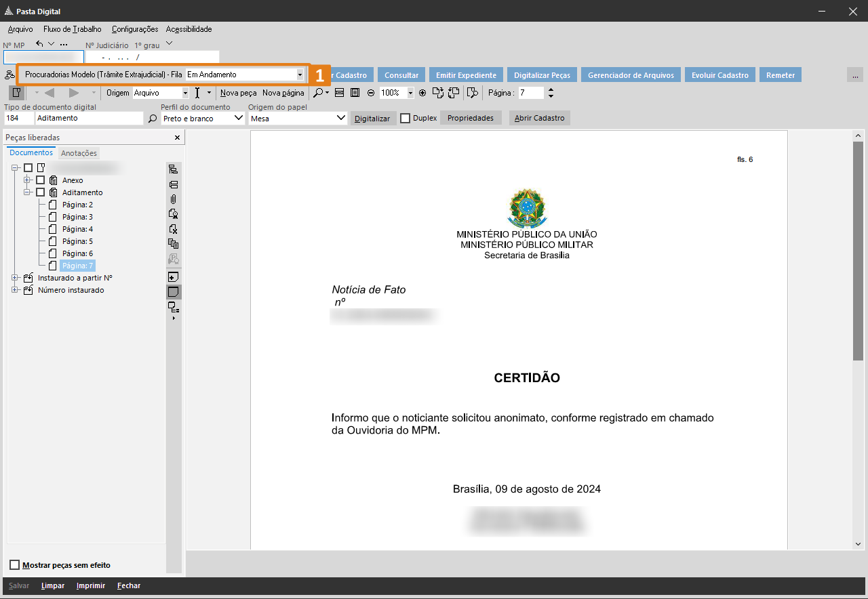Click the Emitir Expediente button

pos(466,75)
